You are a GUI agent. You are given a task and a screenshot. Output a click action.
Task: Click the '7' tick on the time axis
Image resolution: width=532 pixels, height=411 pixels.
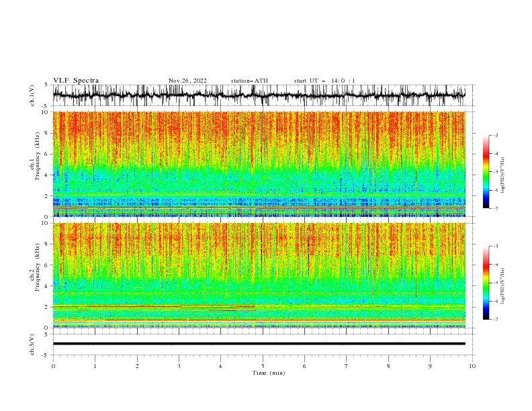click(x=347, y=366)
